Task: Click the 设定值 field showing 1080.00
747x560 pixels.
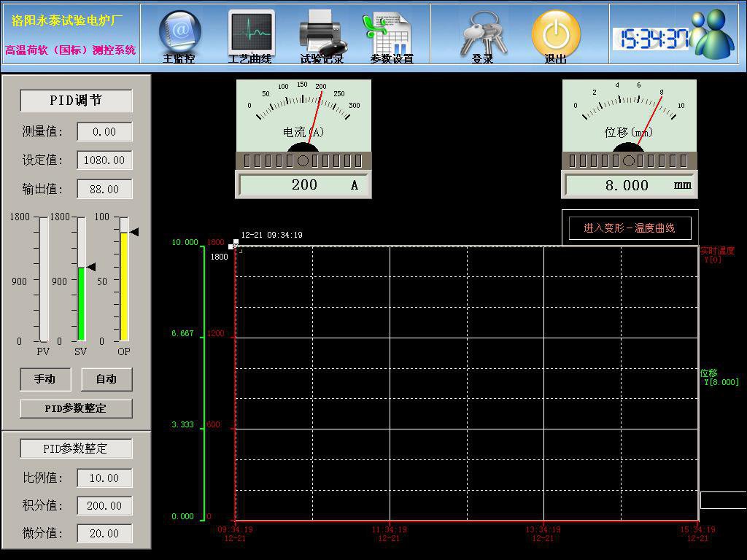Action: 104,160
